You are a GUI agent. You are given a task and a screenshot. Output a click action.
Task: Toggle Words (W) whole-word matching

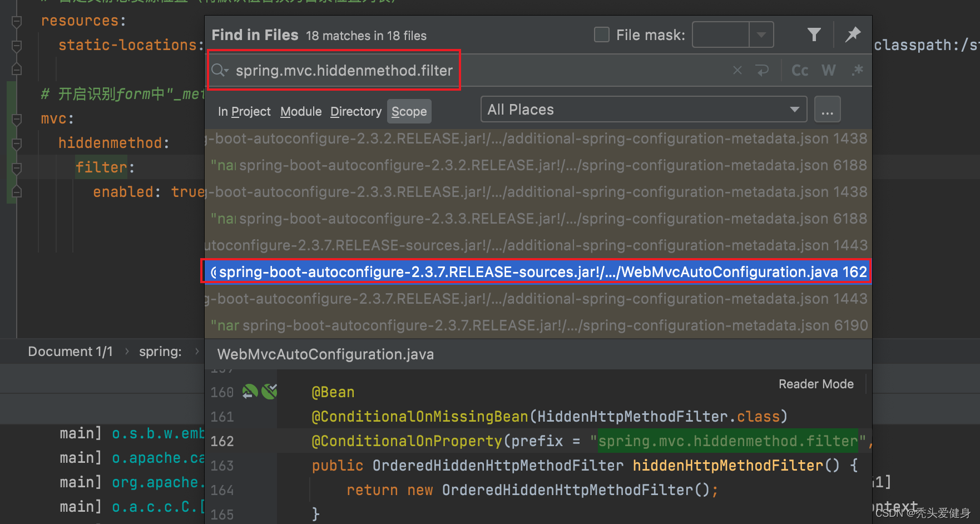tap(828, 70)
